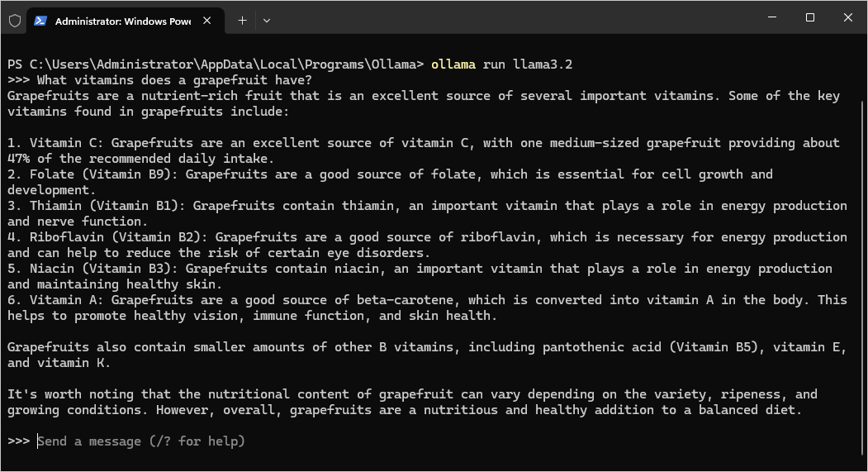Close the Administrator: Windows PowerShell tab
868x472 pixels.
click(207, 21)
